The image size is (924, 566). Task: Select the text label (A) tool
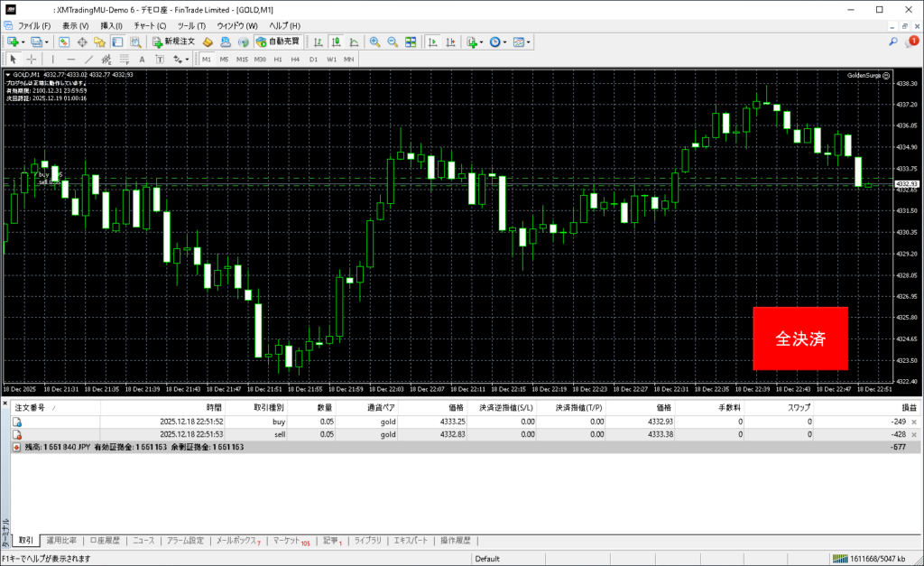click(x=142, y=60)
